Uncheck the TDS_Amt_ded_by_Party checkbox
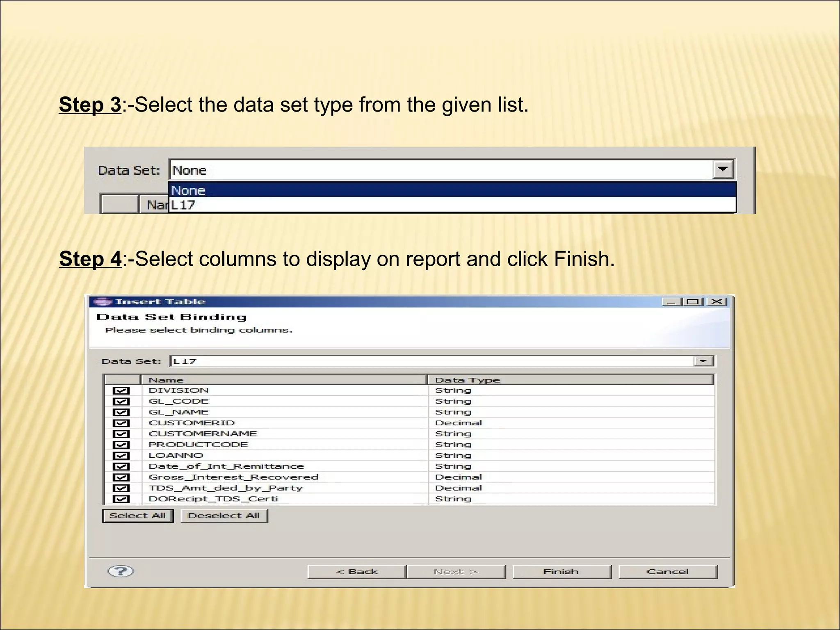This screenshot has height=630, width=840. click(x=121, y=488)
